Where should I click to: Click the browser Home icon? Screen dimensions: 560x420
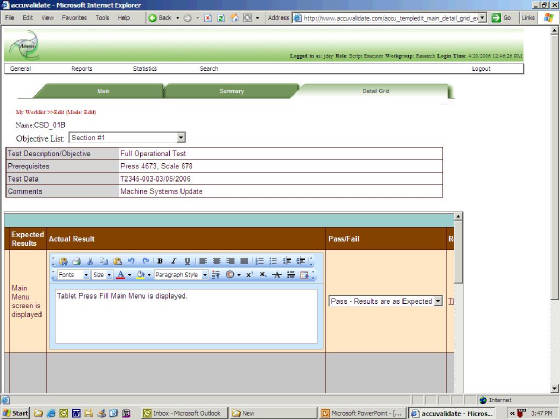(235, 18)
